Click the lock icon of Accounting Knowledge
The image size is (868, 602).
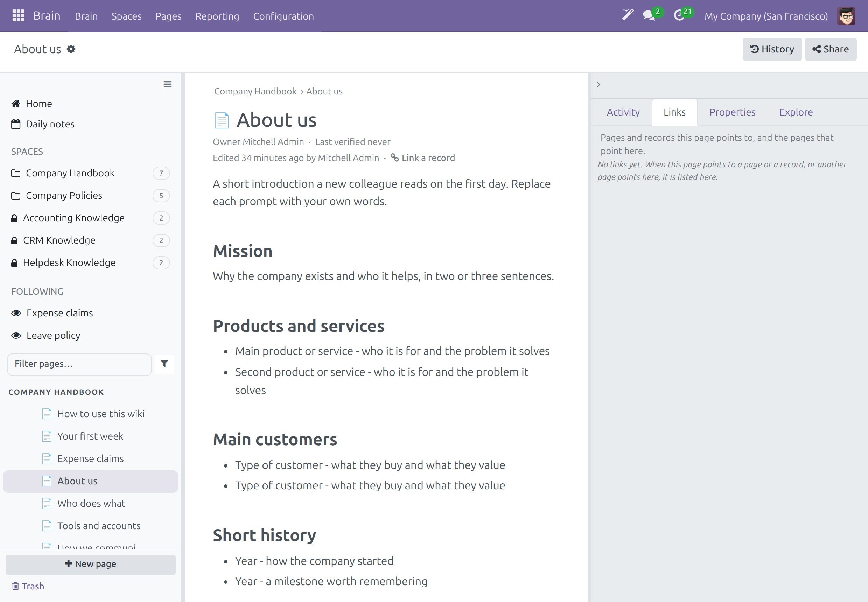coord(14,218)
